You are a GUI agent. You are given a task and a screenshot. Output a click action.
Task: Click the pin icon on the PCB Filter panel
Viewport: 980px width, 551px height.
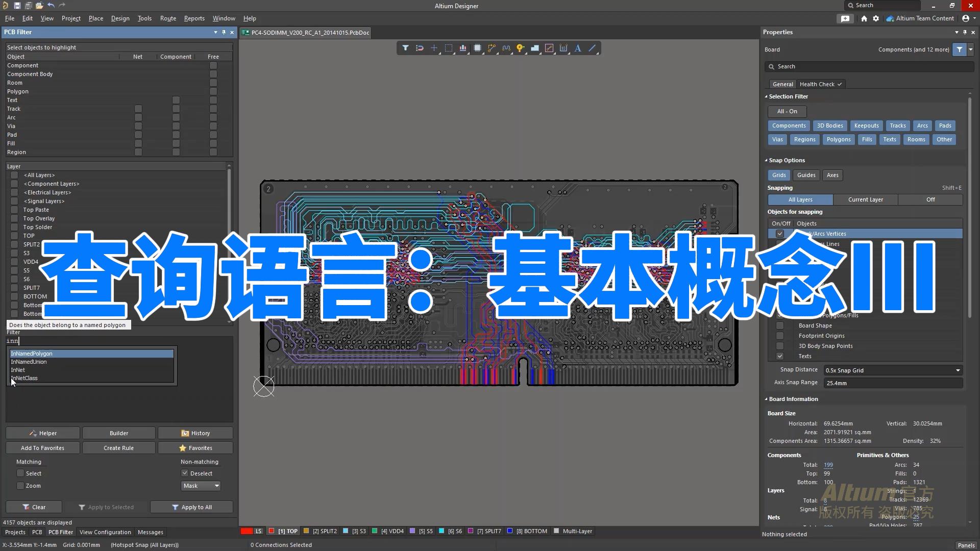(224, 32)
